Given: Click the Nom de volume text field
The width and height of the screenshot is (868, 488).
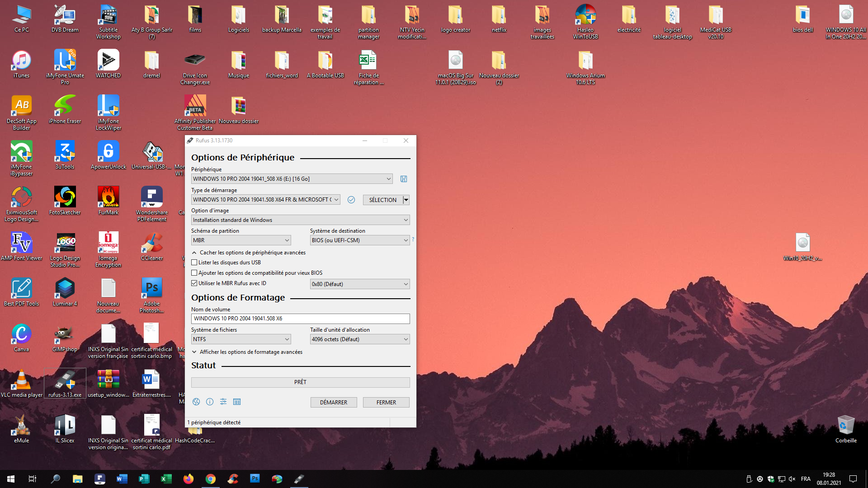Looking at the screenshot, I should [x=300, y=319].
